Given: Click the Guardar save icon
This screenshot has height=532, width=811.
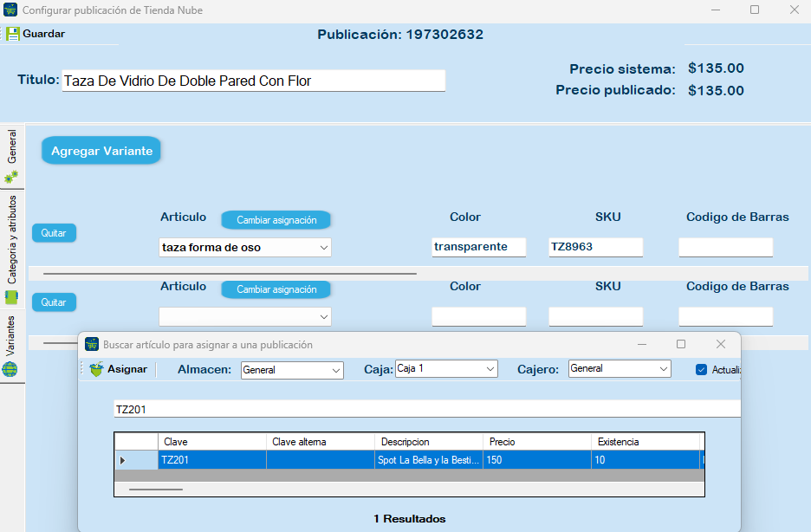Looking at the screenshot, I should tap(13, 34).
